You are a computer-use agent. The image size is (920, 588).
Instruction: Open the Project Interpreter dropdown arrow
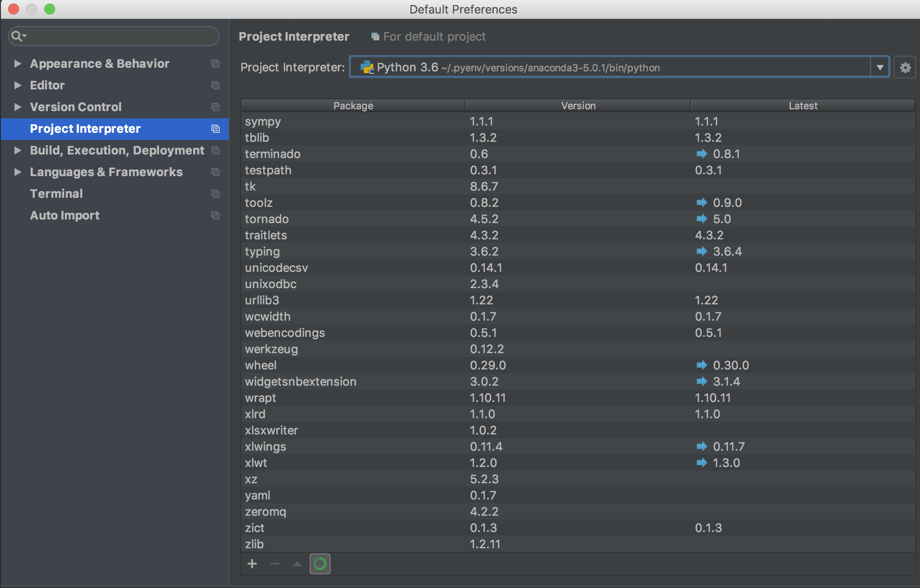(880, 67)
